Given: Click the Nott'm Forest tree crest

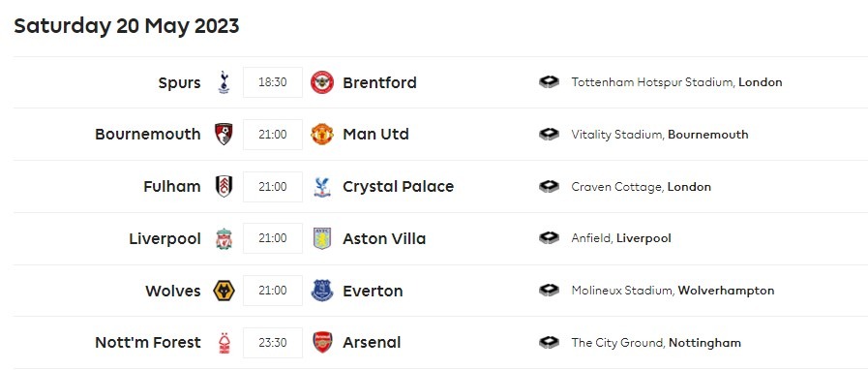Looking at the screenshot, I should click(224, 343).
